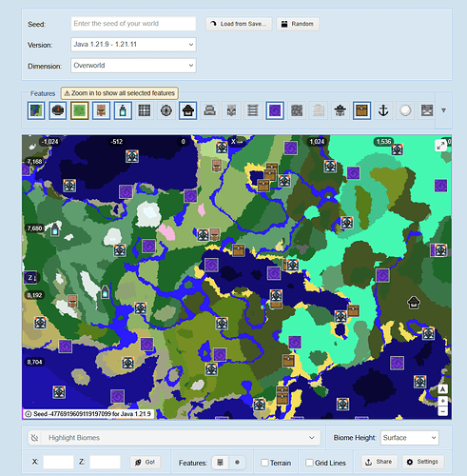
Task: Click ruined portal marker left of 1,024 label
Action: pyautogui.click(x=290, y=149)
